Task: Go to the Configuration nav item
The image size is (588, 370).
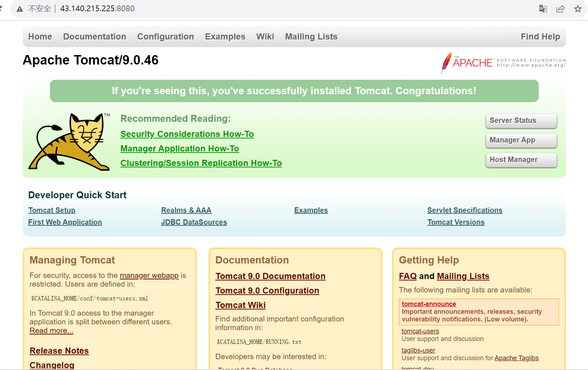Action: point(165,37)
